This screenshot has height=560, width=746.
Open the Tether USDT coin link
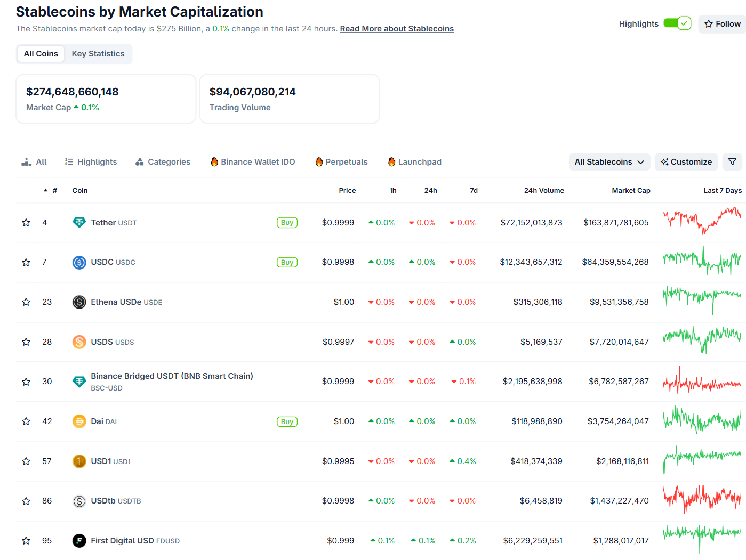coord(114,223)
